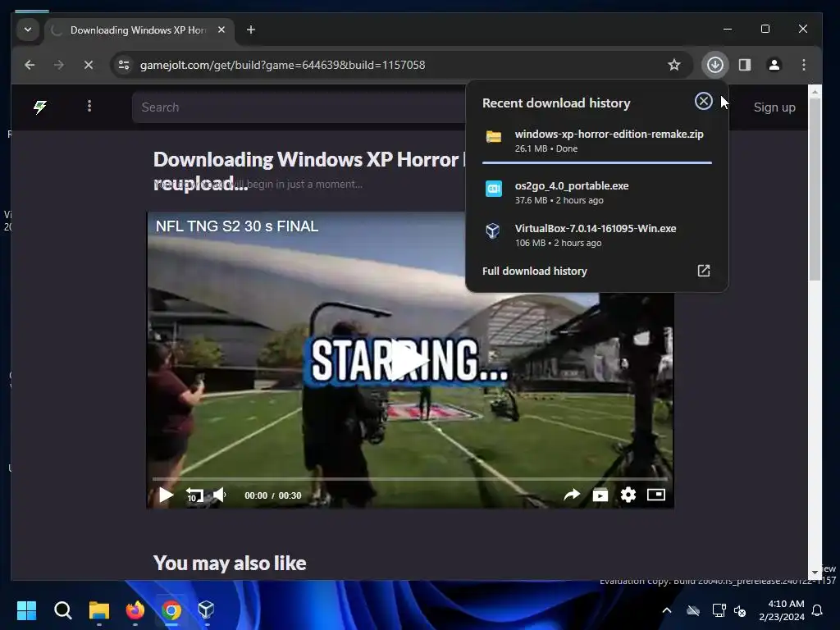Toggle video picture-in-picture mode

(x=655, y=495)
